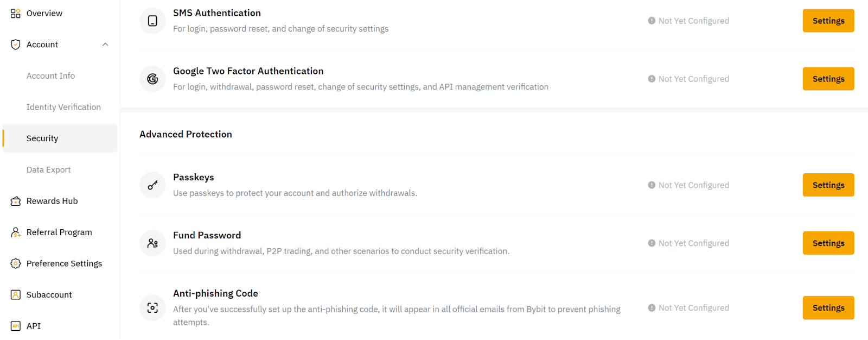Click the Fund Password people icon

[152, 243]
